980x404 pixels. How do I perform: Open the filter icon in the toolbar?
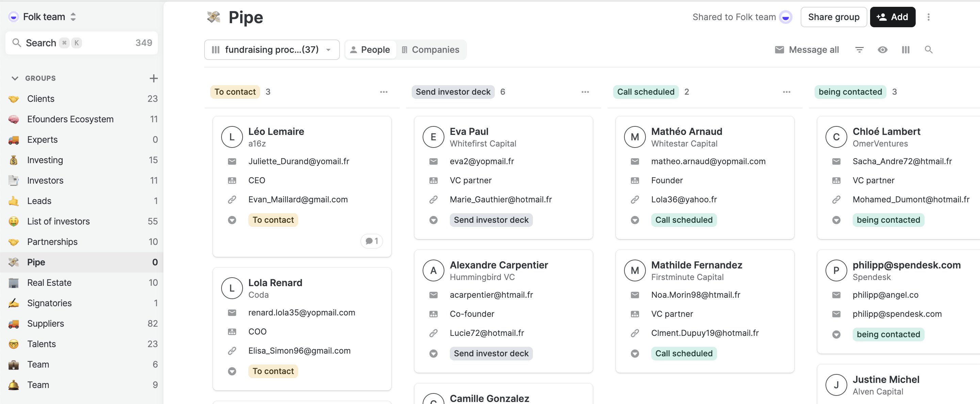pos(860,49)
